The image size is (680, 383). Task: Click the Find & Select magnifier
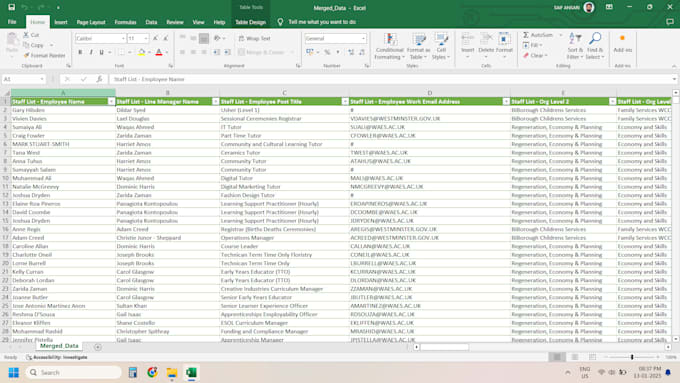(x=595, y=39)
